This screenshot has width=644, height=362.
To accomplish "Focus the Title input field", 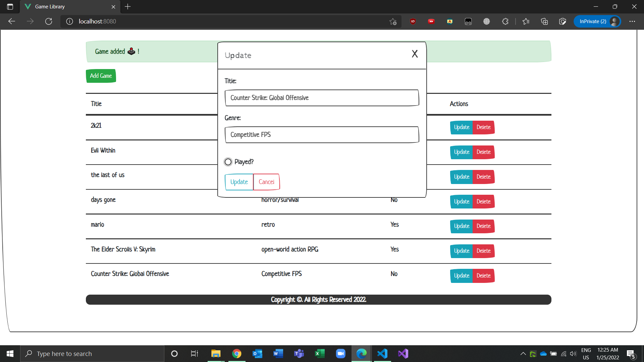I will pyautogui.click(x=322, y=98).
